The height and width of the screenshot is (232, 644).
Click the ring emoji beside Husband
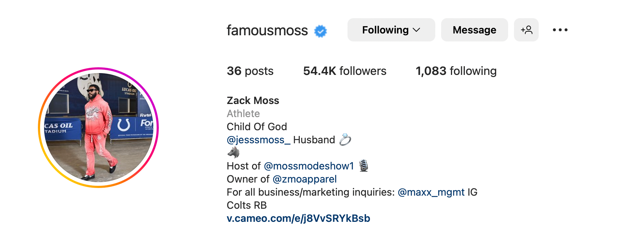[x=345, y=140]
